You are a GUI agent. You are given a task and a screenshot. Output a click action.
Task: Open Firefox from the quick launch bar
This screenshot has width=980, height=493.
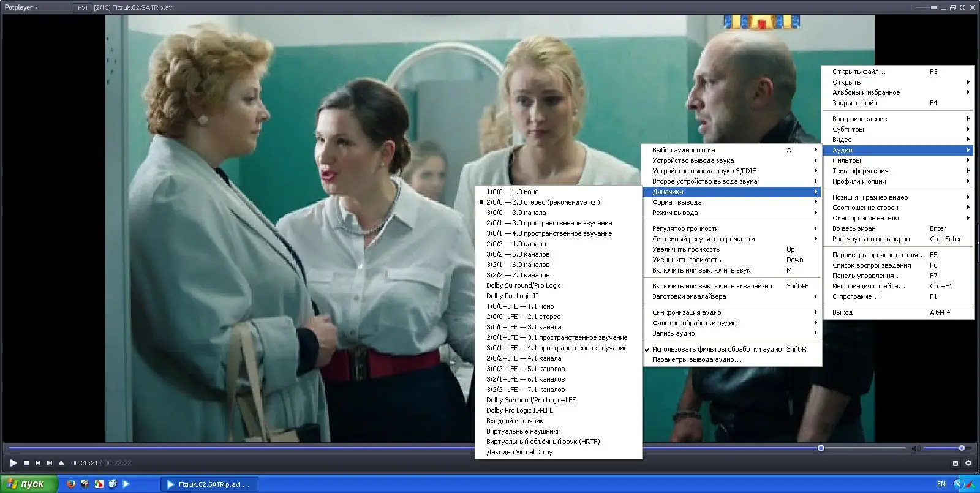click(x=71, y=484)
